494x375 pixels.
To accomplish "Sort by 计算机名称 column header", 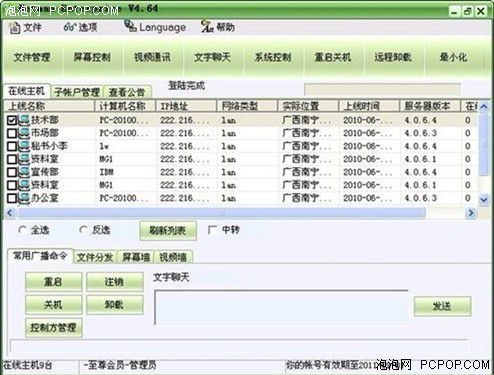I will click(125, 106).
